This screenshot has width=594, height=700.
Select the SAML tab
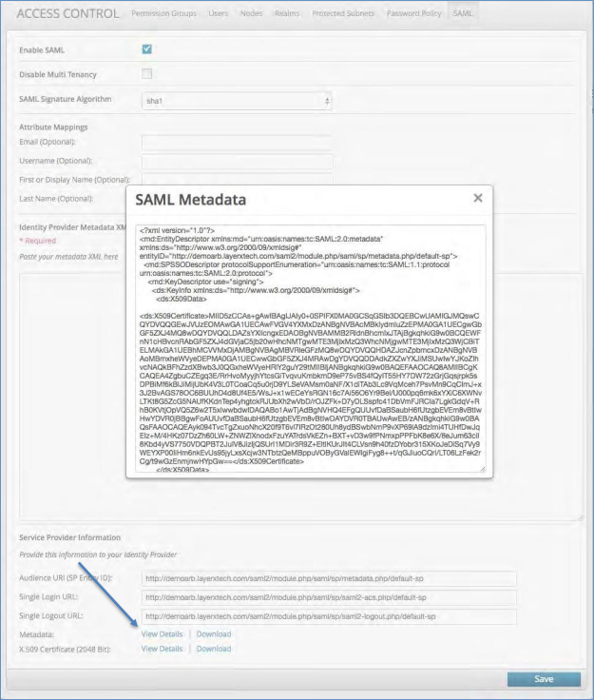coord(463,14)
